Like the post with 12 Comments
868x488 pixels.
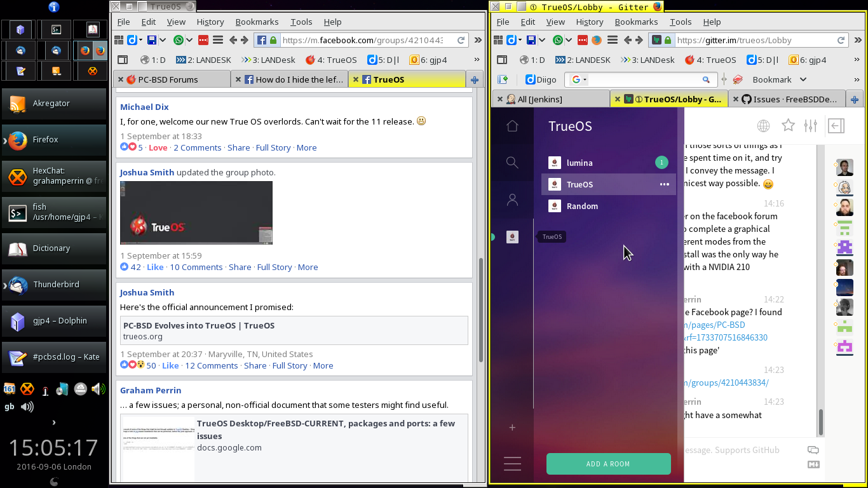click(x=170, y=365)
